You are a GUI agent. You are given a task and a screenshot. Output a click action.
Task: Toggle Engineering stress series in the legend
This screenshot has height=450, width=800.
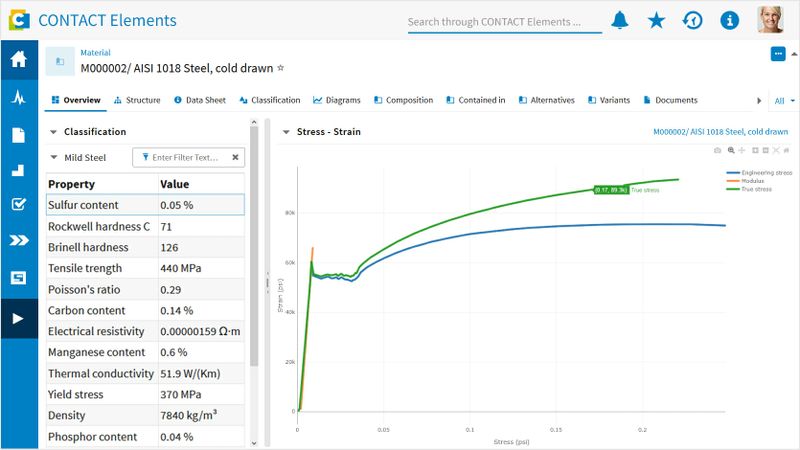(762, 172)
